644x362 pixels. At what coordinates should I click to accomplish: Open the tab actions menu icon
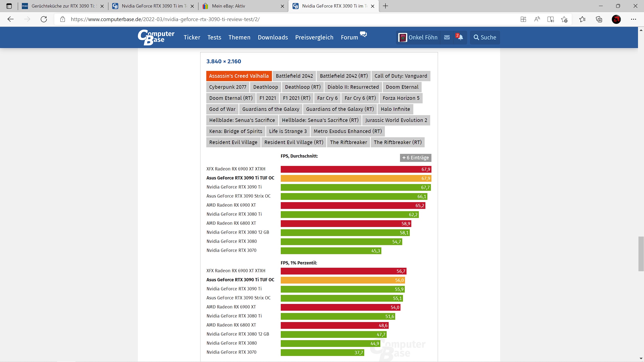(9, 6)
